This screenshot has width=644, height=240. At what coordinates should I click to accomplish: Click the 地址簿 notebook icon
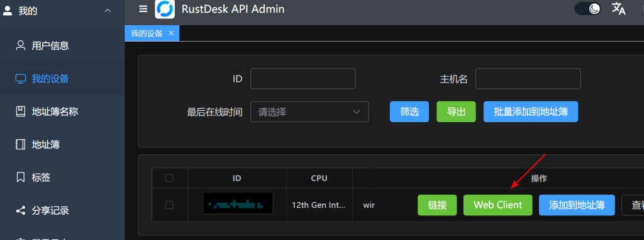[x=21, y=144]
